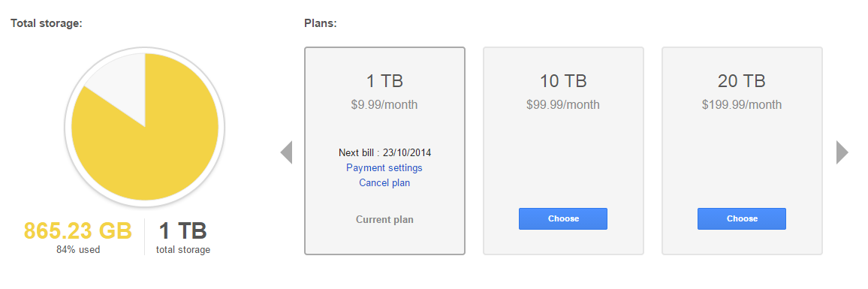Image resolution: width=868 pixels, height=289 pixels.
Task: Click the Plans heading
Action: point(321,24)
